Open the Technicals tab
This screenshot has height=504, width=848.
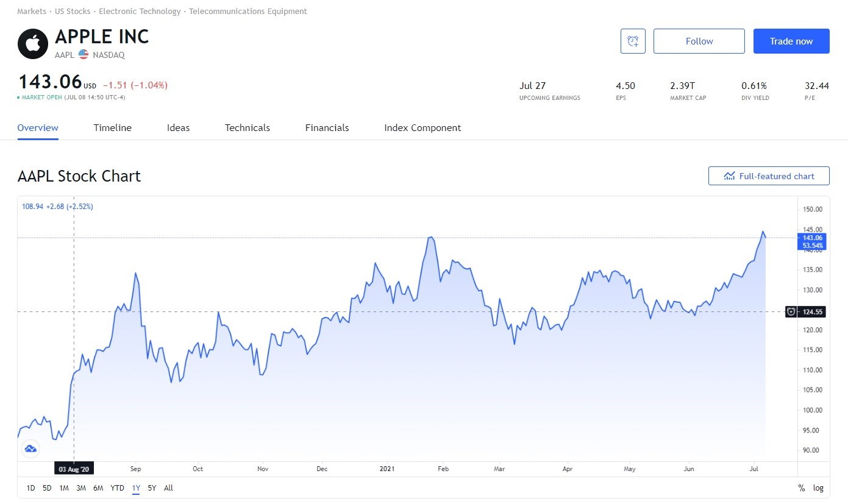tap(248, 128)
